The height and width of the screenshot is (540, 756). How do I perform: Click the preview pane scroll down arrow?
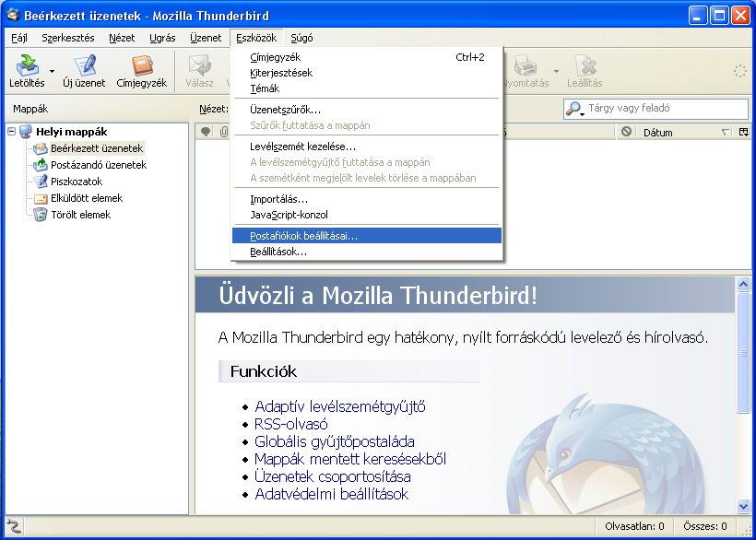743,506
